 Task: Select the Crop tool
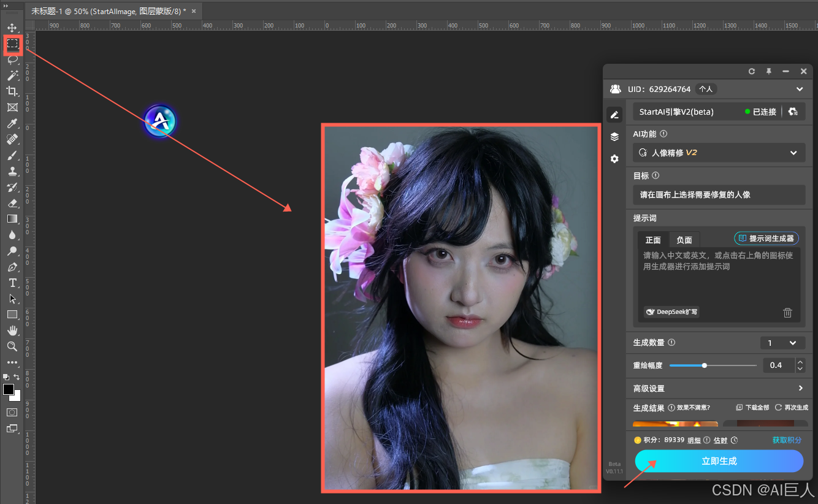(x=12, y=91)
